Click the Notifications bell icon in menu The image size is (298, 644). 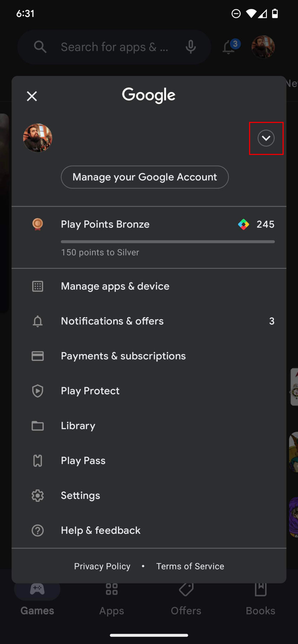[38, 321]
